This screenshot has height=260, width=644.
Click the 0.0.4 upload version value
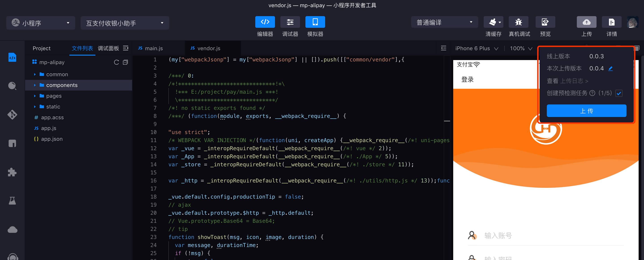pos(596,68)
